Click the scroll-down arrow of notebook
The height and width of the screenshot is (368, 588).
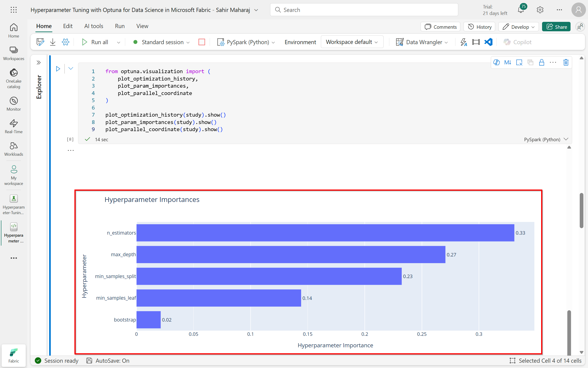point(581,352)
